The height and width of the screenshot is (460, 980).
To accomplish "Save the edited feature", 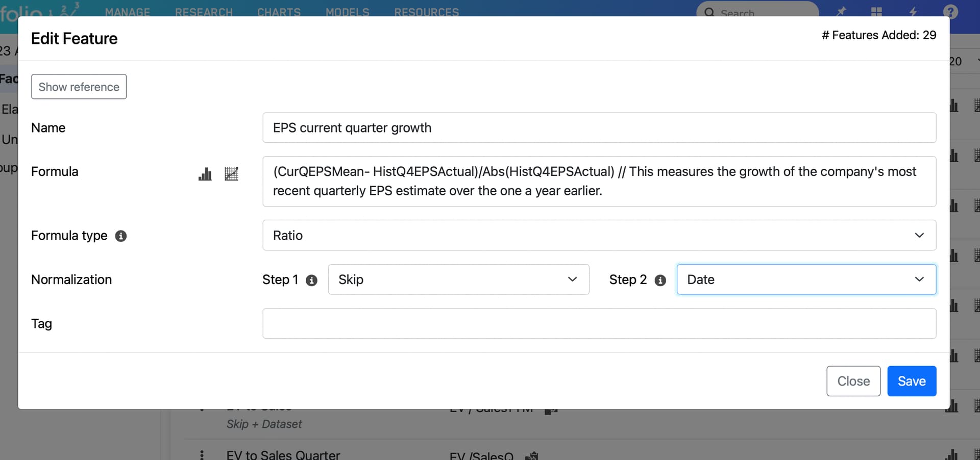I will (911, 381).
